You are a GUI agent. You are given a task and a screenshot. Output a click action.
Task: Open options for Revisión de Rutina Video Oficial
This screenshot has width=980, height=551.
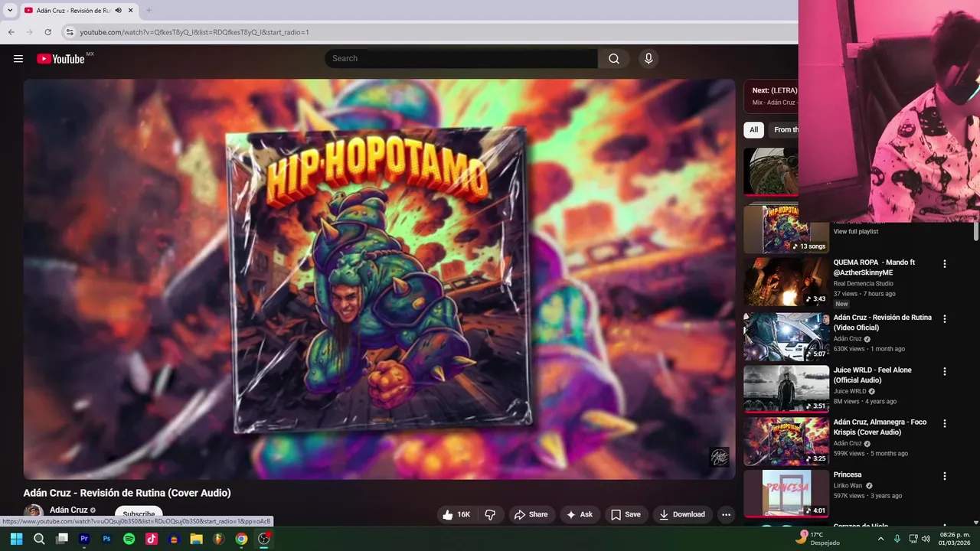click(x=944, y=319)
